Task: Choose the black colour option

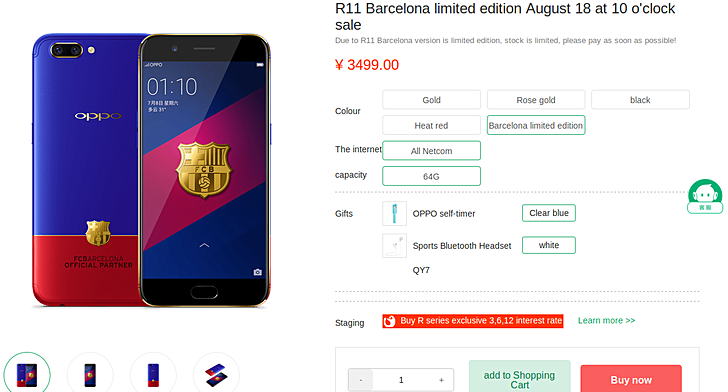Action: [640, 100]
